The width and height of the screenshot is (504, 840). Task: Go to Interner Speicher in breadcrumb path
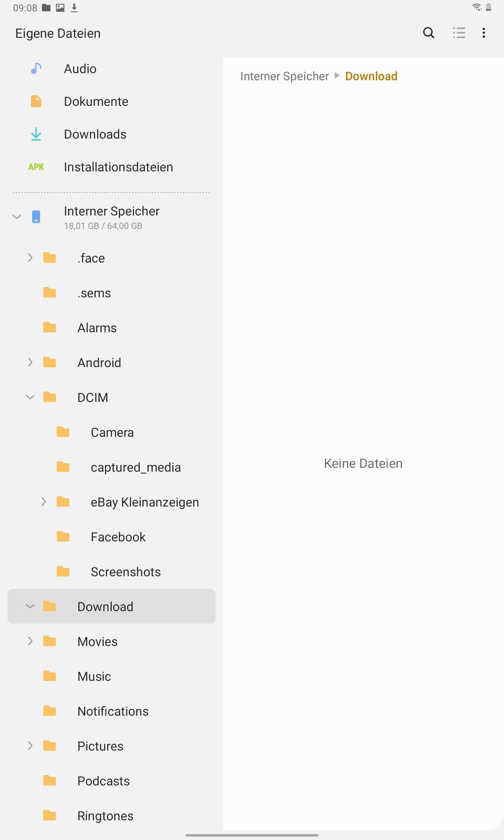coord(284,76)
